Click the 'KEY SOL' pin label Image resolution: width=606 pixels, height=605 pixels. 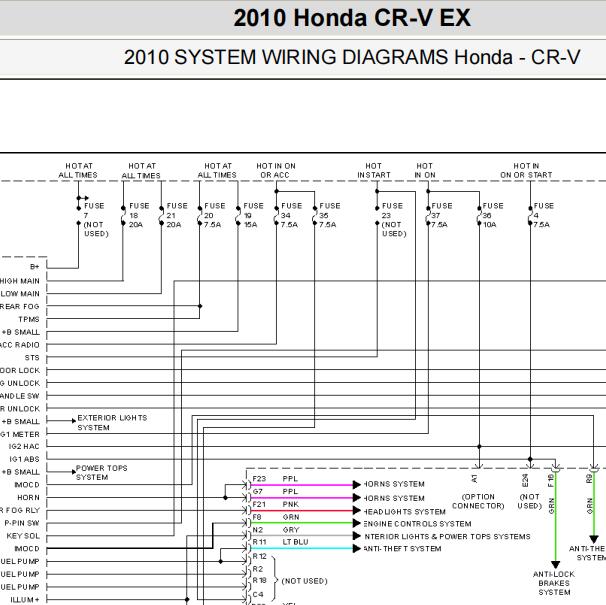click(x=23, y=536)
